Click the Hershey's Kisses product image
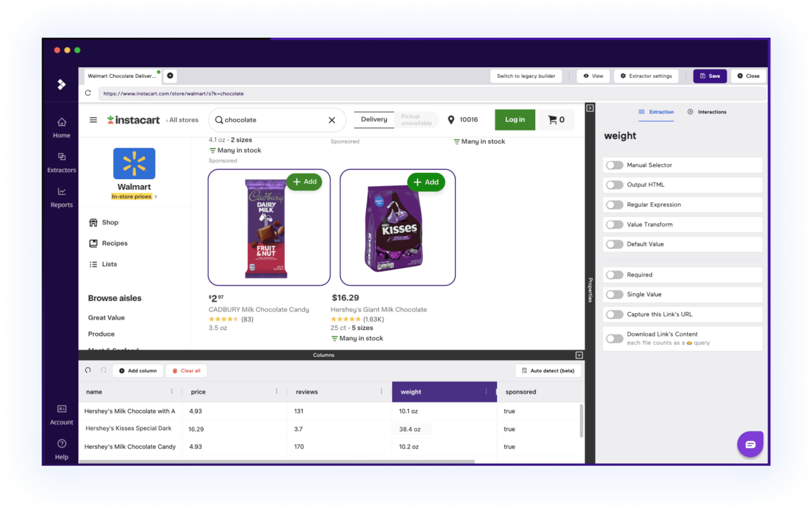The height and width of the screenshot is (511, 812). coord(395,229)
